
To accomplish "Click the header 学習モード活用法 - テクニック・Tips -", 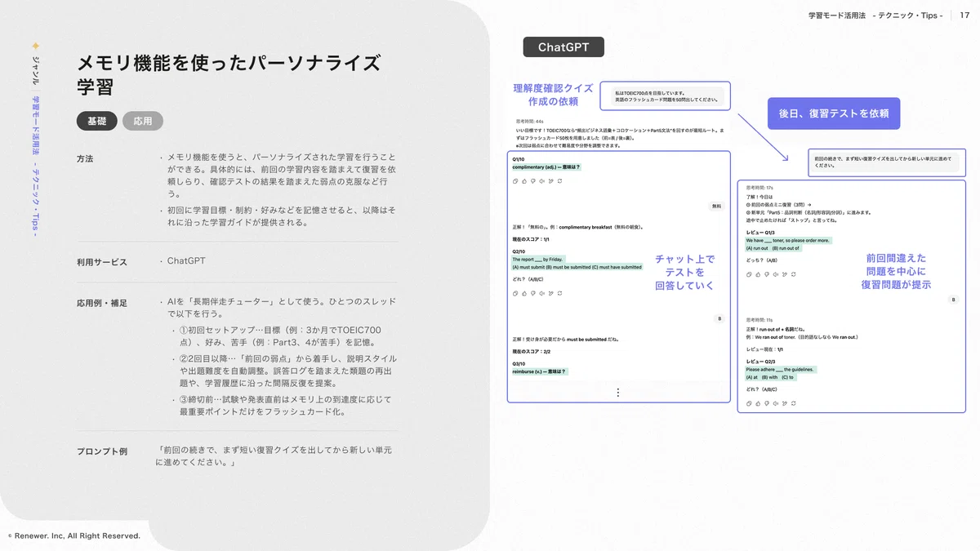I will coord(875,16).
